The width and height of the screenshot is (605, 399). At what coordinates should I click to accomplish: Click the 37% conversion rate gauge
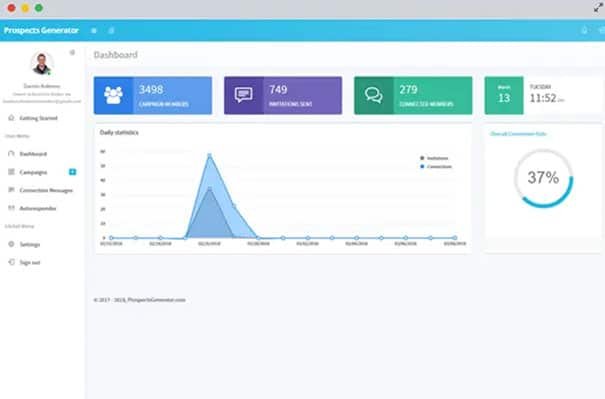tap(543, 178)
